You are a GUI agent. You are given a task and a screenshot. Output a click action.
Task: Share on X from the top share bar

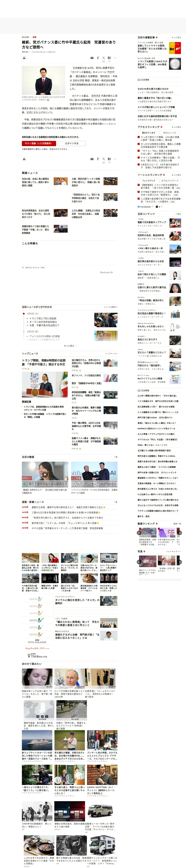103,58
